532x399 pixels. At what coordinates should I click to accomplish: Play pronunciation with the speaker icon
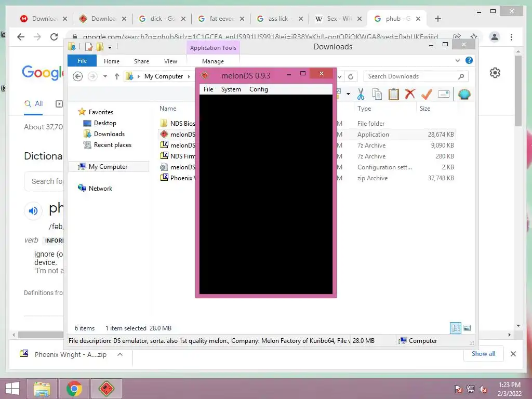tap(33, 211)
